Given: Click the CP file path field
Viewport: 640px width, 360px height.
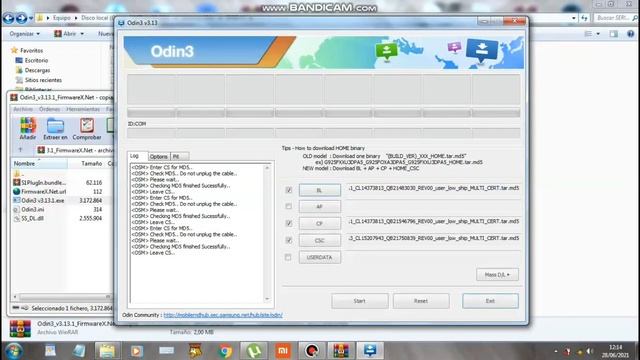Looking at the screenshot, I should [x=433, y=221].
